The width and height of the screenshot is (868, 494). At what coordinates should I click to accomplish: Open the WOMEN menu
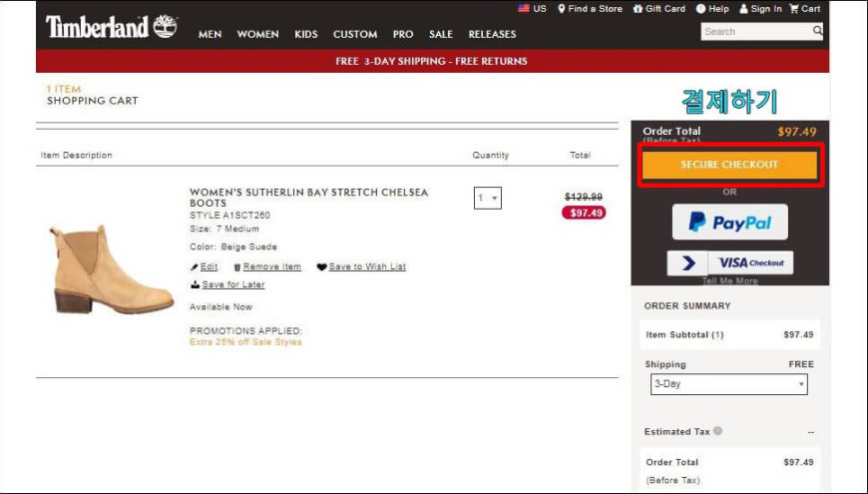pos(258,34)
